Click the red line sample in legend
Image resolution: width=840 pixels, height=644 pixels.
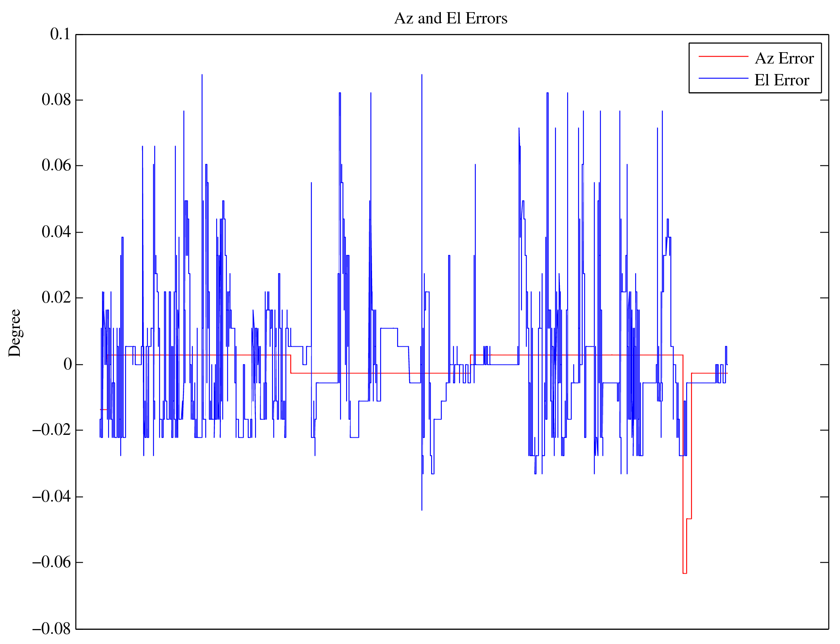[x=723, y=57]
